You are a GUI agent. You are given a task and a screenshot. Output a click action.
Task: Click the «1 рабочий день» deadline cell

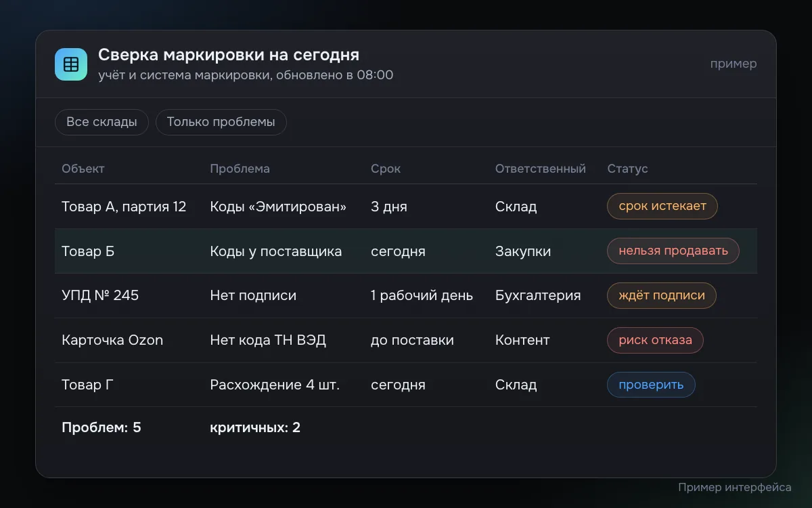[x=422, y=296]
